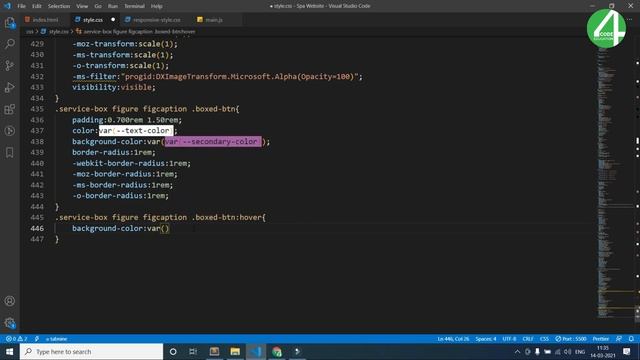The image size is (640, 360).
Task: Click border-radius:1rem on line 439
Action: 114,152
